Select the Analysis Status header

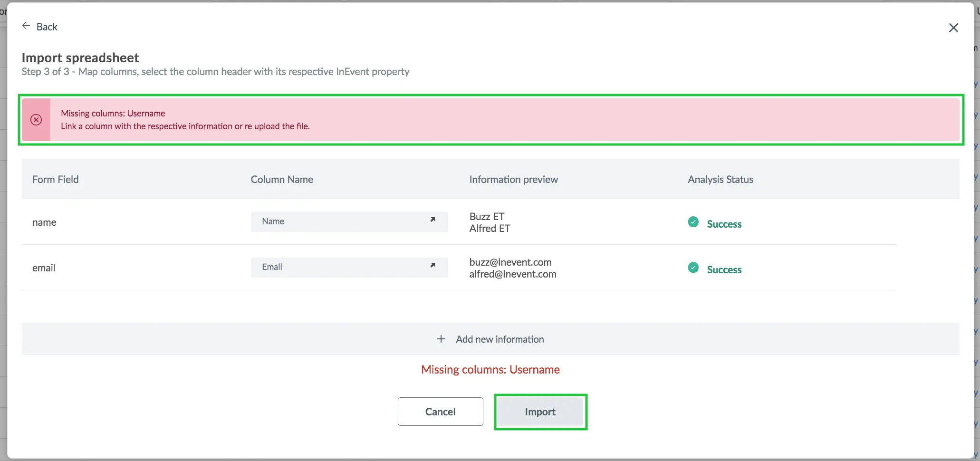pyautogui.click(x=721, y=180)
